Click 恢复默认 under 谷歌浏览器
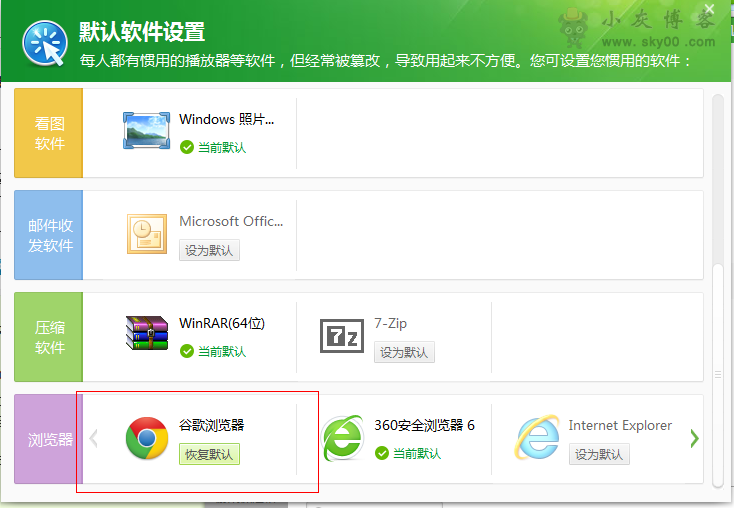 point(209,454)
